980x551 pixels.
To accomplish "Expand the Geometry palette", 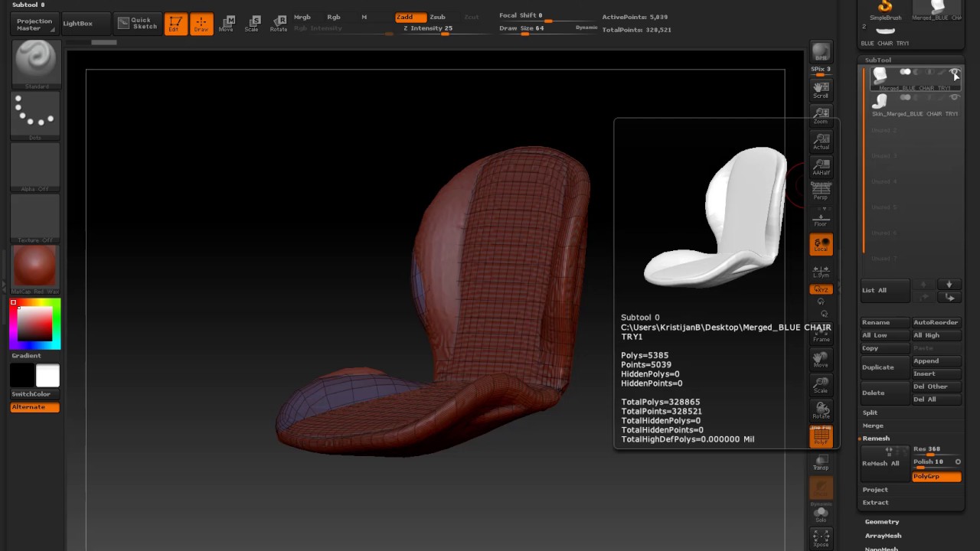I will tap(882, 522).
